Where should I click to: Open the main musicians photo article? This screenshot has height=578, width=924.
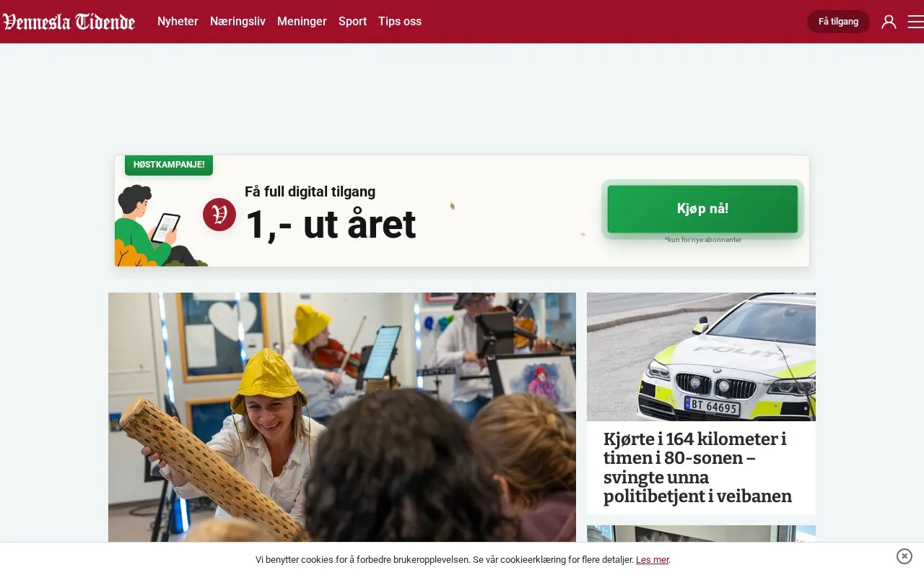tap(342, 417)
